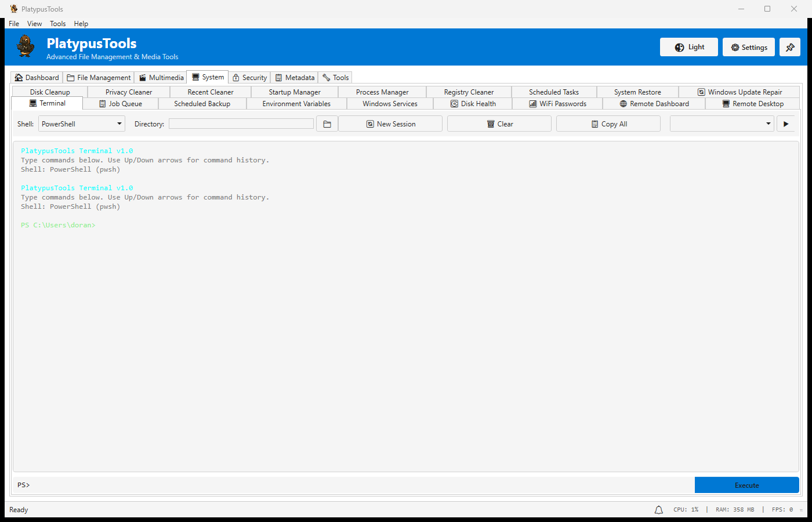Click the Directory path input field
812x522 pixels.
pos(241,124)
